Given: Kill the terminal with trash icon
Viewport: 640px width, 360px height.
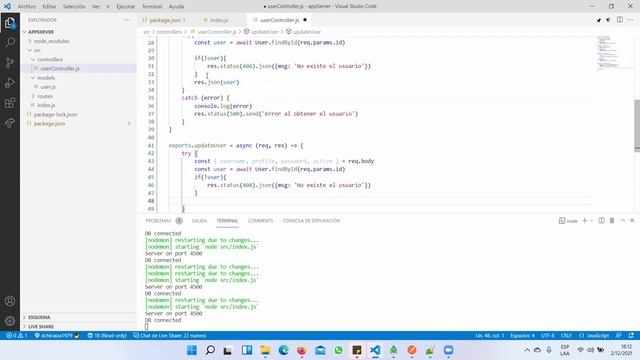Looking at the screenshot, I should pos(612,220).
